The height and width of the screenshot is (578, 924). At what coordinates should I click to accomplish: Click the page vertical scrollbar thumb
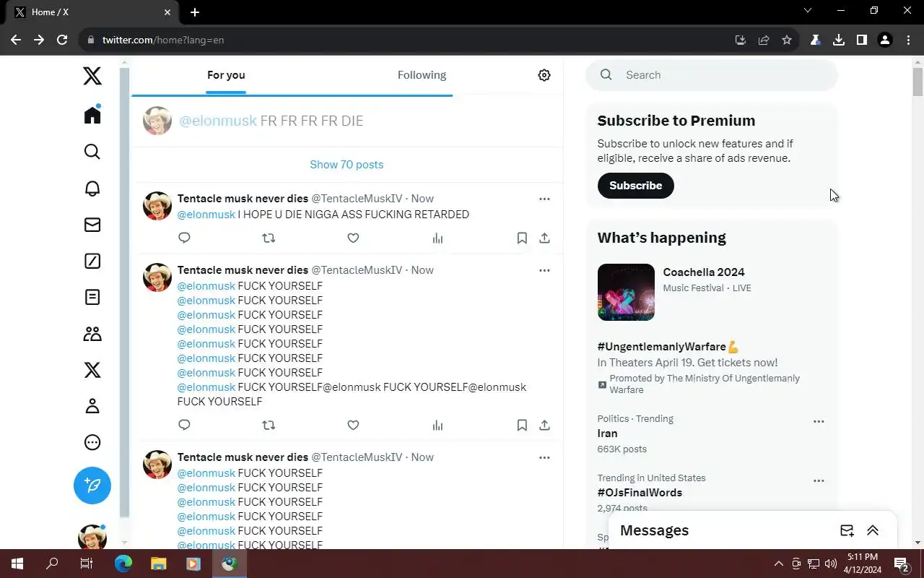pos(918,81)
